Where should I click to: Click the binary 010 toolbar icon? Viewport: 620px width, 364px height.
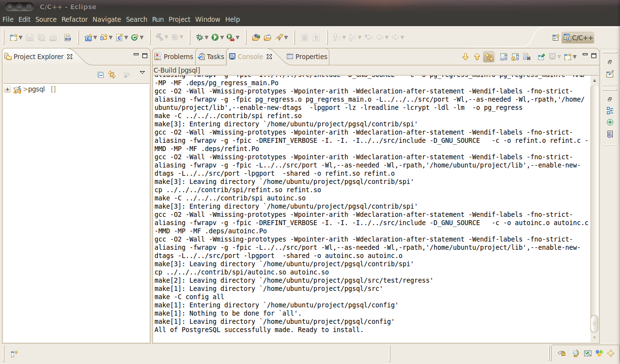click(68, 37)
